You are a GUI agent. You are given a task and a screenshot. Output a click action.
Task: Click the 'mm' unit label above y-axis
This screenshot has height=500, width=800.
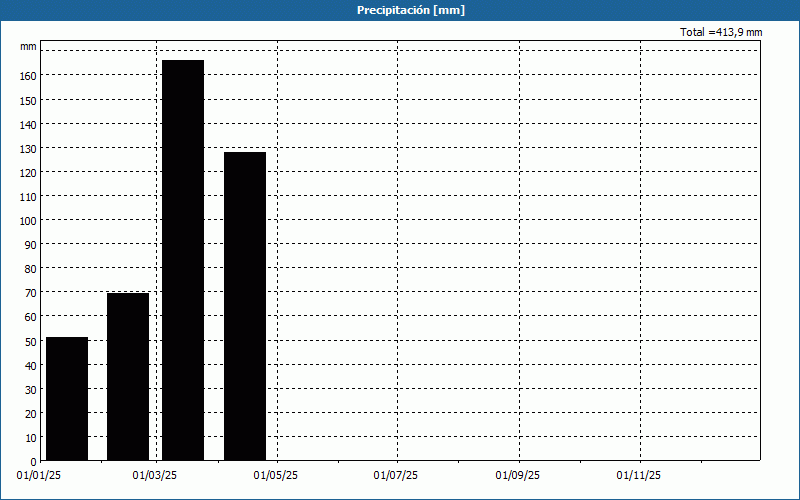click(29, 47)
